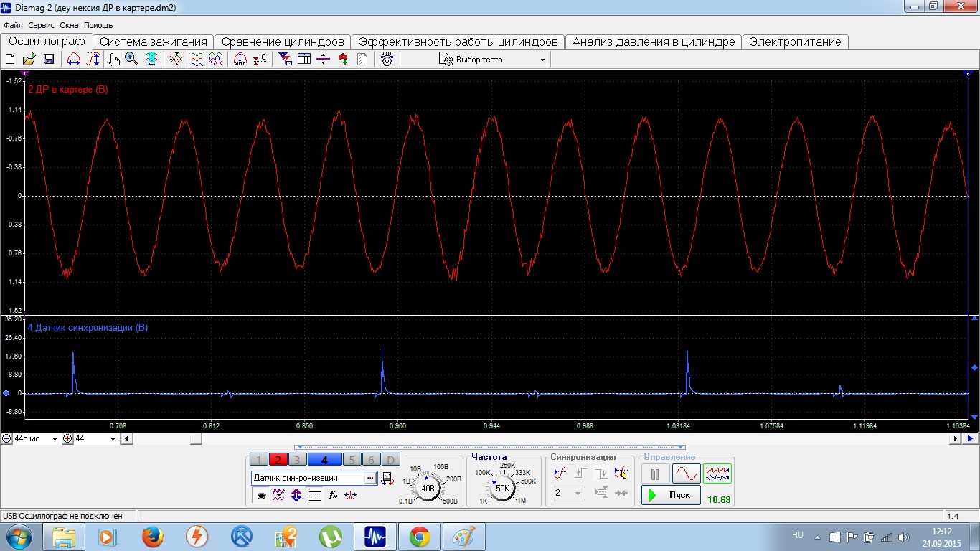Click the cyan waveform fit icon
The width and height of the screenshot is (980, 551).
click(151, 60)
